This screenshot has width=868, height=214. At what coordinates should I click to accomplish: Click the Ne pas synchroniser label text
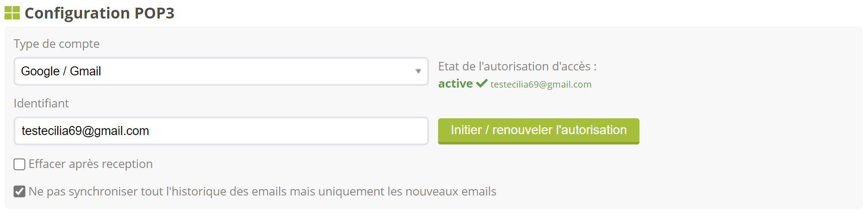coord(262,191)
